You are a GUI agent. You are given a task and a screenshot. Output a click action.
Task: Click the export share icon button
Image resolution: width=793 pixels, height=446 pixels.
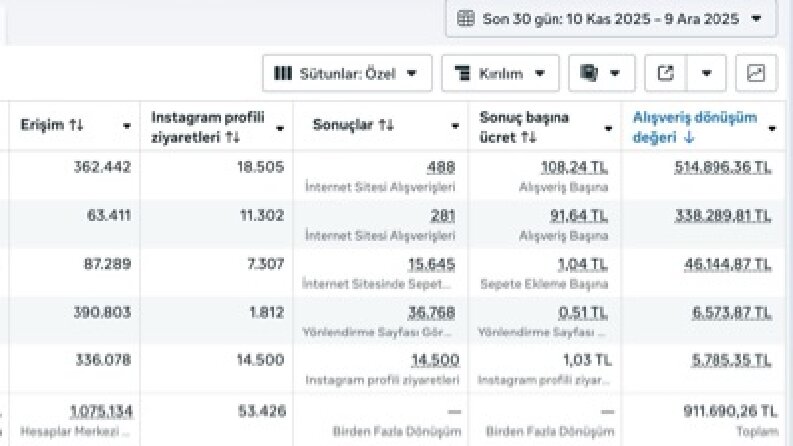click(x=666, y=73)
